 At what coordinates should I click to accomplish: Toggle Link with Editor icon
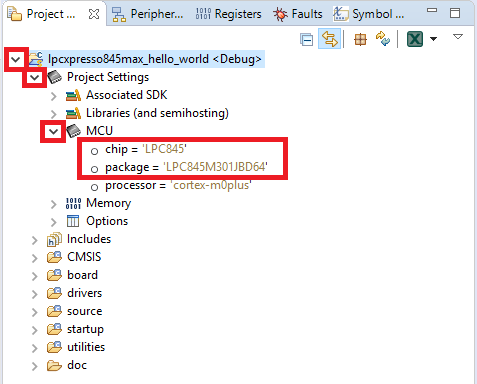tap(329, 39)
